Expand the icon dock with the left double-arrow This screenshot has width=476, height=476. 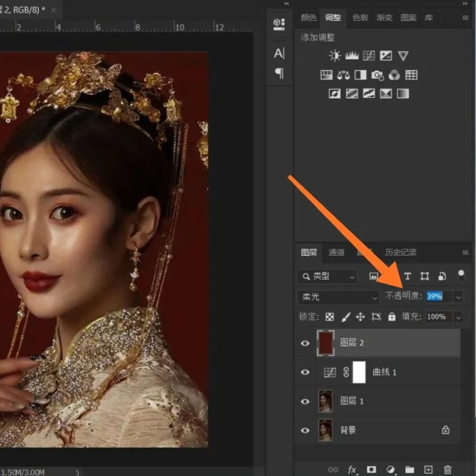pyautogui.click(x=286, y=3)
